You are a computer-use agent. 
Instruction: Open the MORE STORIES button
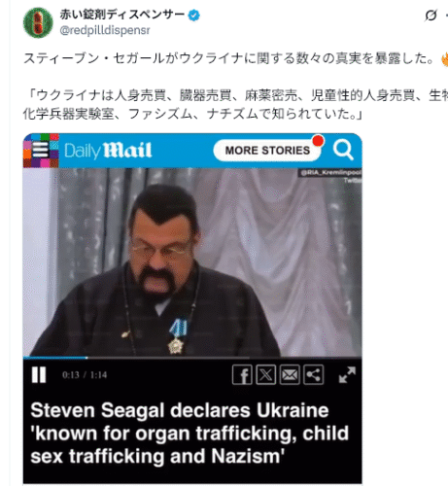click(x=267, y=151)
